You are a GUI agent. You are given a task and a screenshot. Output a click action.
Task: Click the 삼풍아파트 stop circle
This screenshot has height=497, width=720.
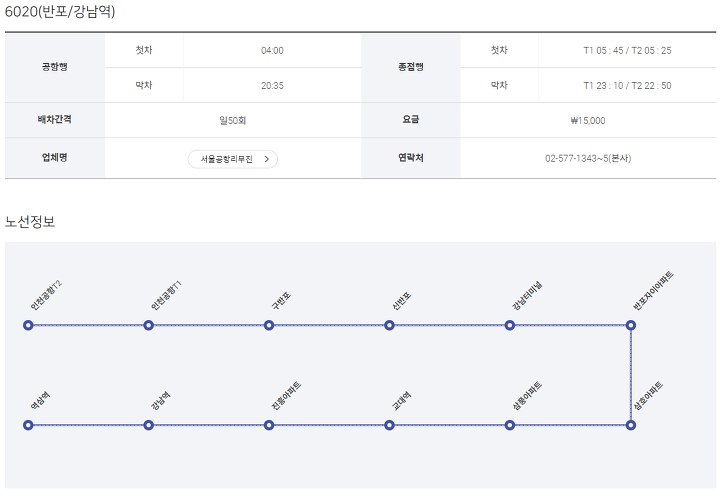click(510, 425)
